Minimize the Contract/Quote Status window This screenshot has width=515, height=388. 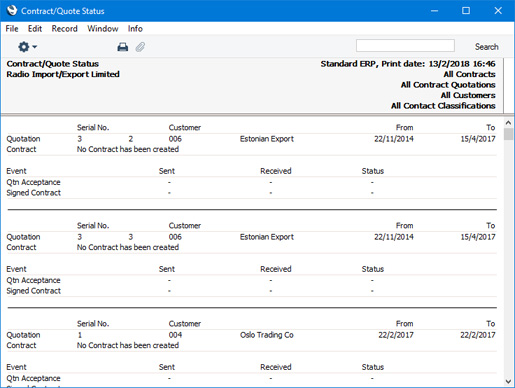click(434, 11)
